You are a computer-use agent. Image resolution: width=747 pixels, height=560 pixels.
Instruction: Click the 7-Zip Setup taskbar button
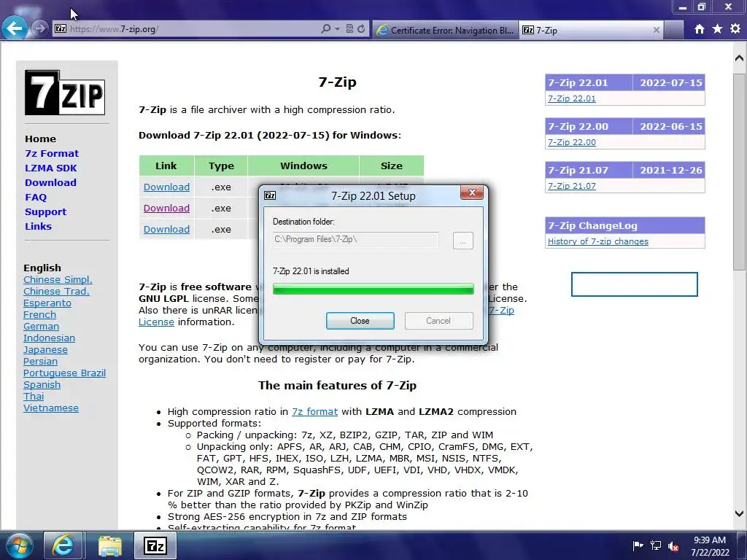coord(155,545)
